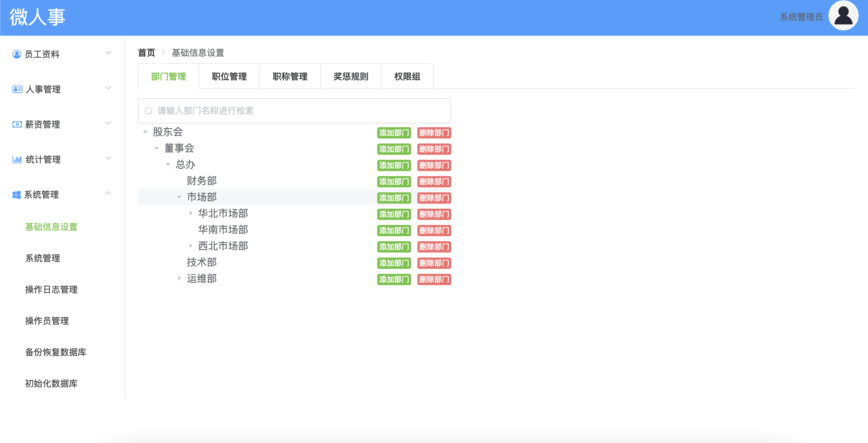Switch to the 部门管理 tab
This screenshot has height=443, width=868.
point(169,76)
